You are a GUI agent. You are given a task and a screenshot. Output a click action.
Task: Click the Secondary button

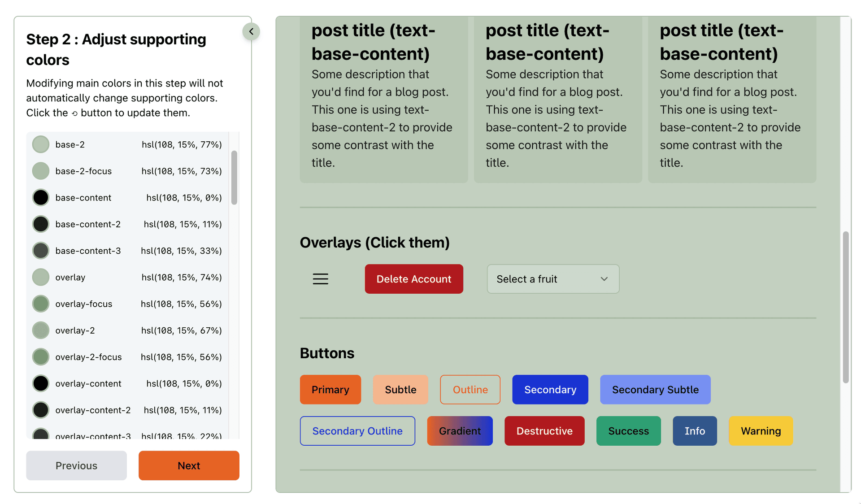click(550, 389)
